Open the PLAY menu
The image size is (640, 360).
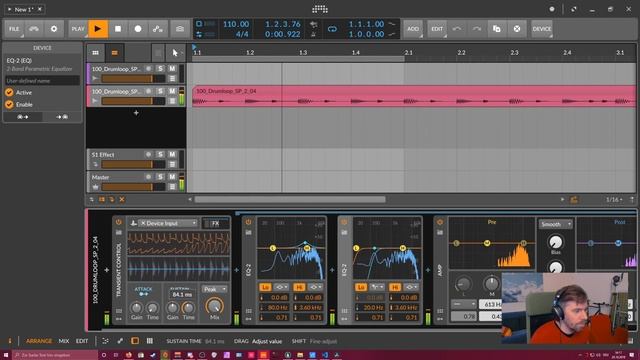coord(78,29)
